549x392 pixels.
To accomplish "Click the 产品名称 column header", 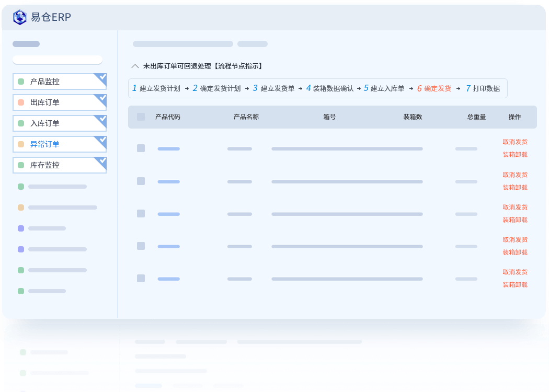I will 246,117.
